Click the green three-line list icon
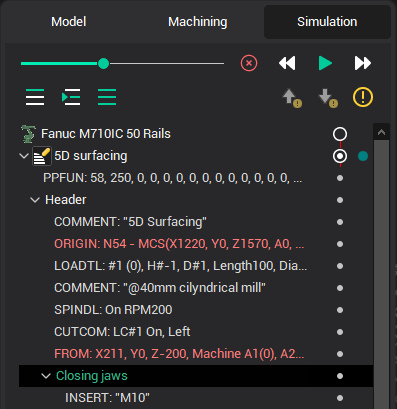397x409 pixels. (x=107, y=97)
